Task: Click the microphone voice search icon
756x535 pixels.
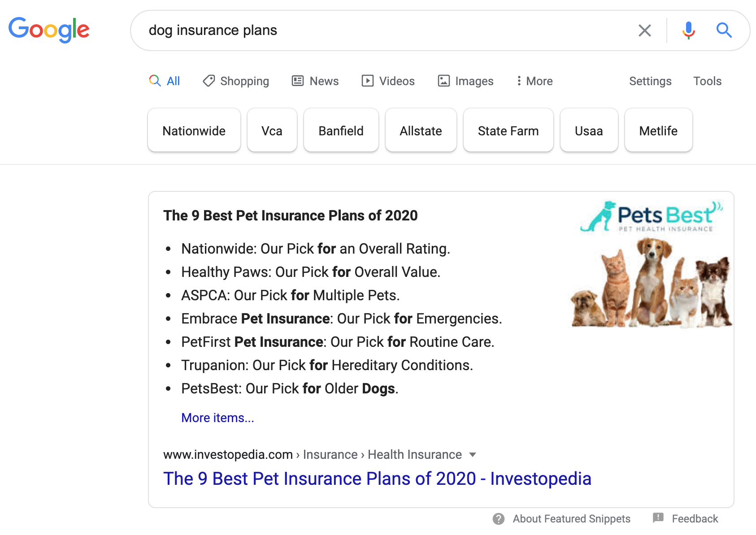Action: pos(688,30)
